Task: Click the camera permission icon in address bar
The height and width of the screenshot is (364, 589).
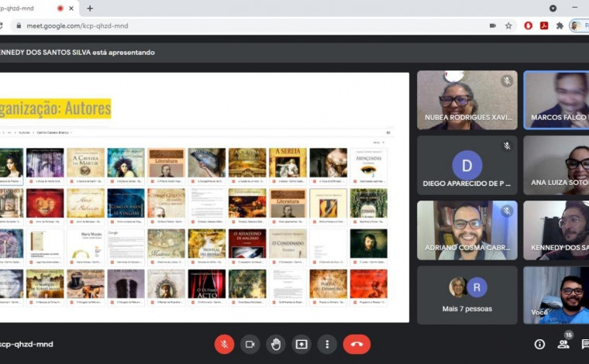Action: click(x=492, y=26)
